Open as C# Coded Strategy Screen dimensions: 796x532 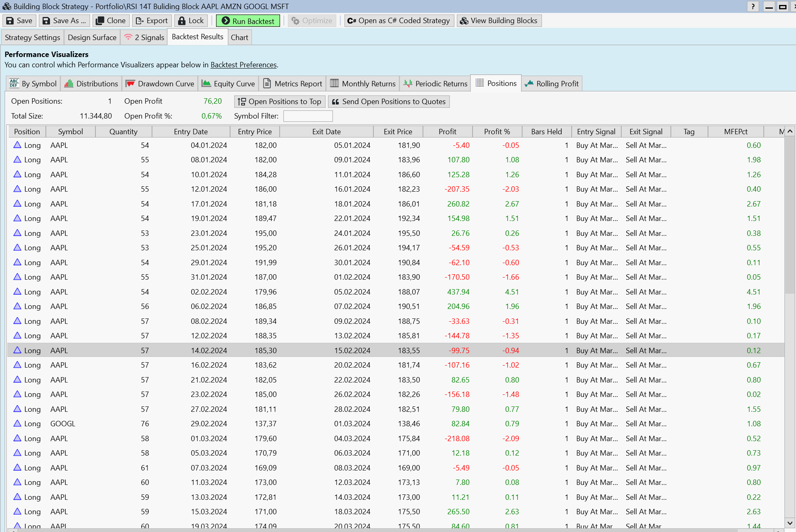[399, 21]
